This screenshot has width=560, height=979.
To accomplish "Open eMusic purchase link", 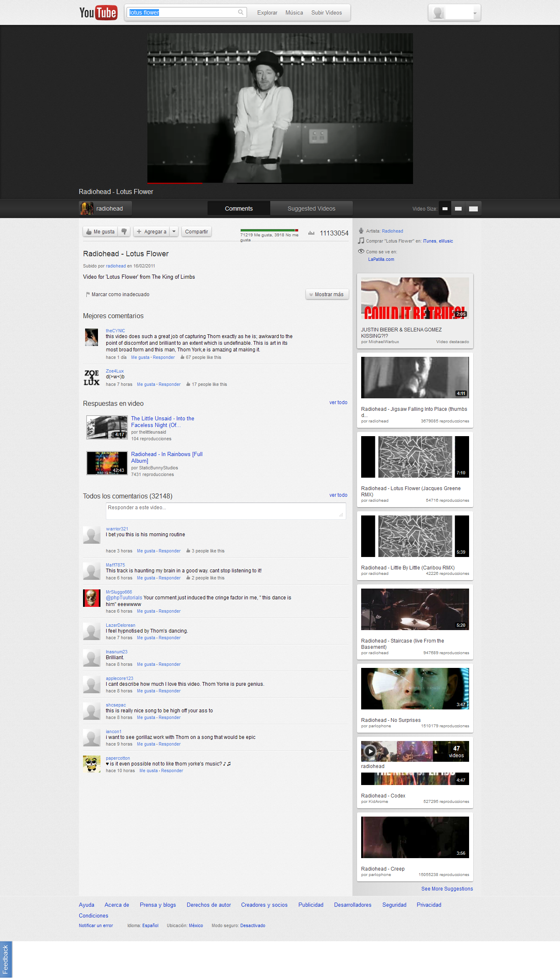I will 446,241.
